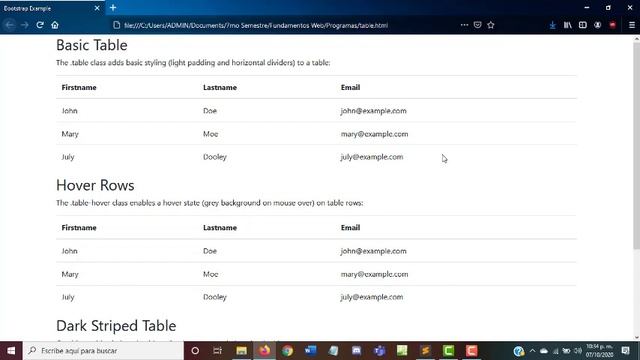Screen dimensions: 640x360
Task: Click 'mary@example.com' in the Basic Table
Action: [x=374, y=134]
